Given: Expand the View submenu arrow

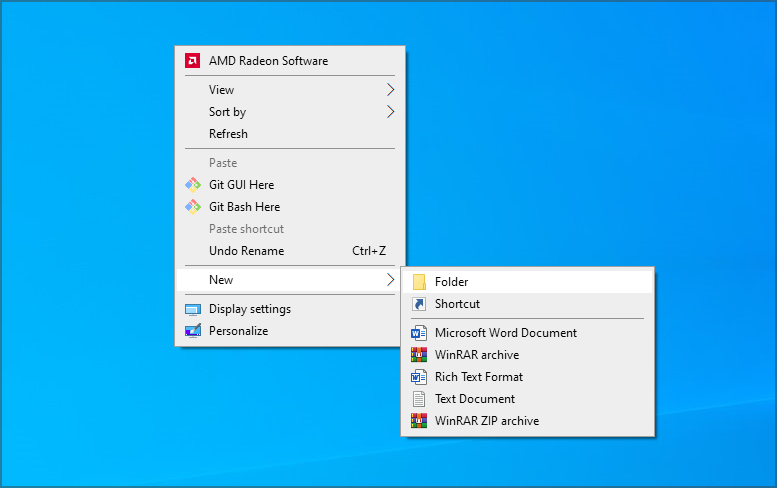Looking at the screenshot, I should [x=390, y=90].
